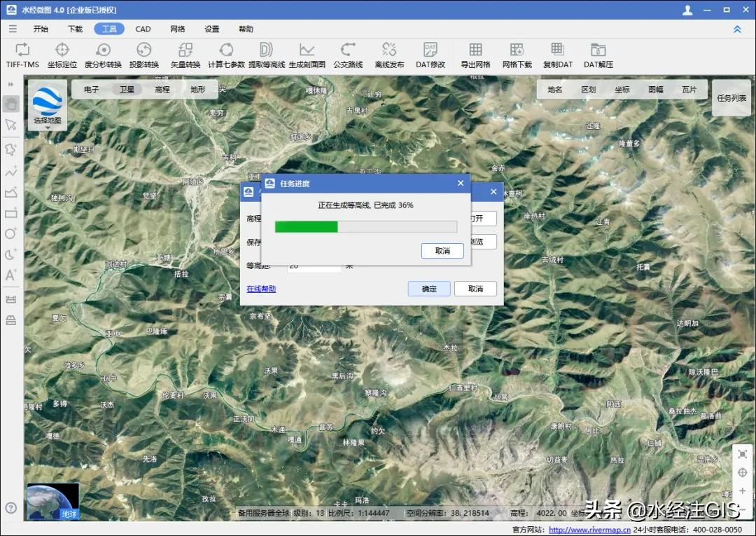Open the 网络 menu tab
The image size is (756, 536).
177,29
